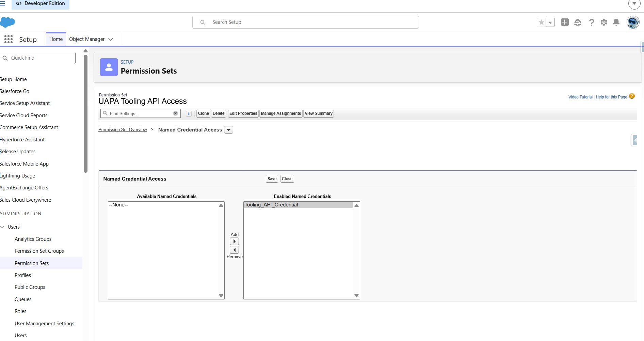
Task: Open the user profile avatar
Action: pyautogui.click(x=633, y=22)
